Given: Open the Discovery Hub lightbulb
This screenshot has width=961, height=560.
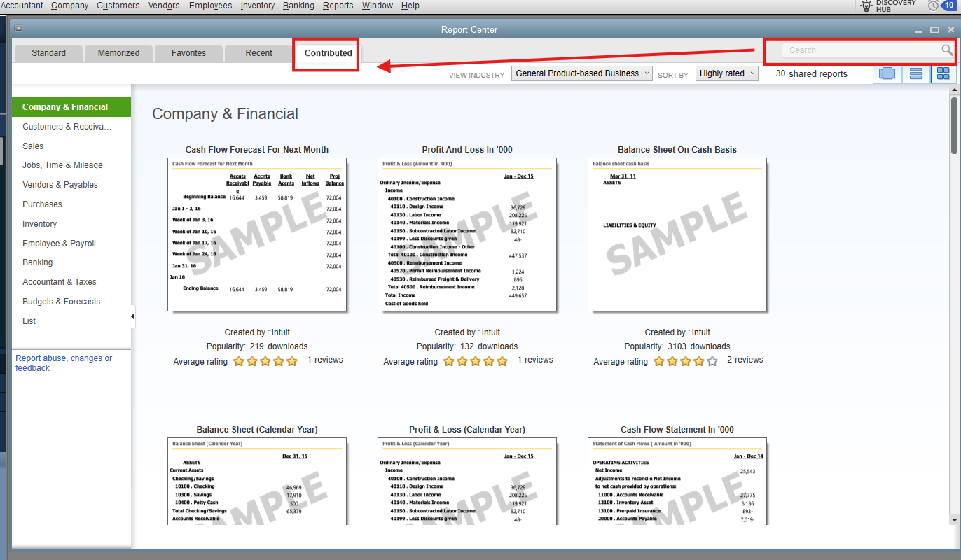Looking at the screenshot, I should [866, 6].
